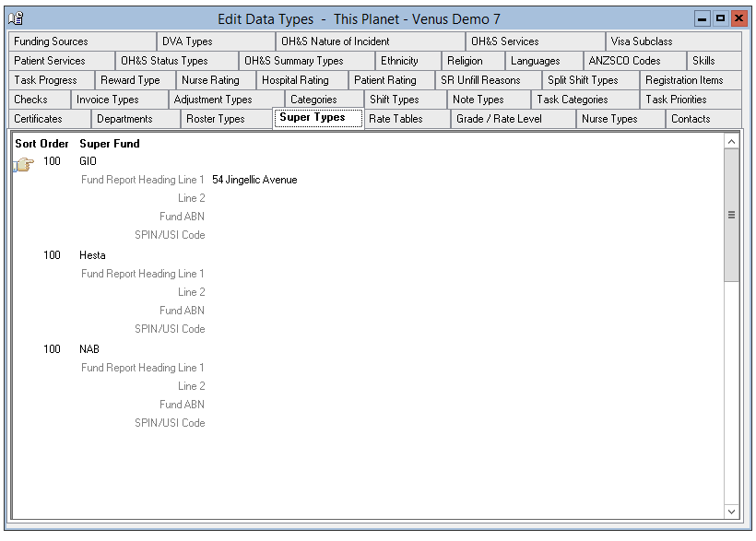Screen dimensions: 756x541
Task: Switch to ANZSCO Codes tab
Action: pos(634,61)
